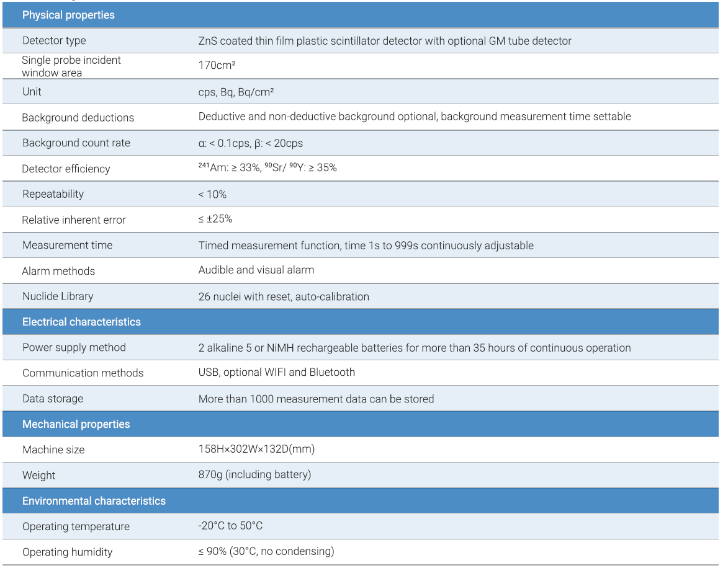Click the Environmental characteristics section header
728x568 pixels.
coord(94,501)
